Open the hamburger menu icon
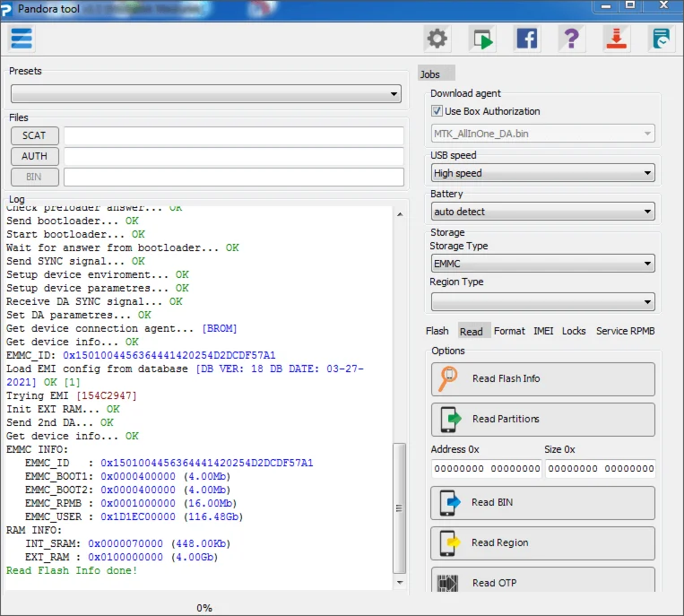684x616 pixels. click(x=22, y=39)
